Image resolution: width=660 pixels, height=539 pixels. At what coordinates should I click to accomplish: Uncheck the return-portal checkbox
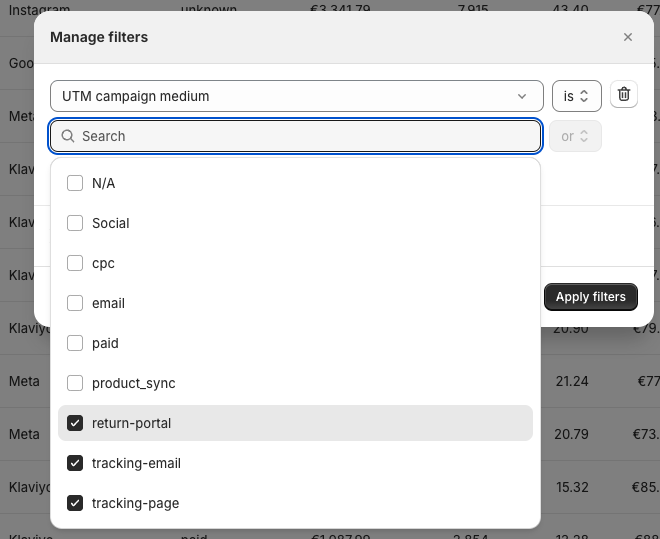(x=75, y=423)
